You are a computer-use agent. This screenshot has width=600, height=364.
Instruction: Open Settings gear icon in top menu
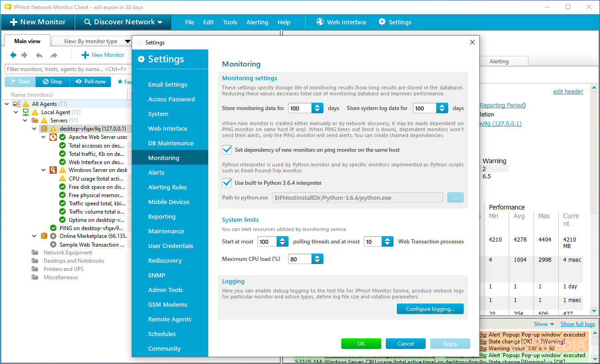[382, 22]
